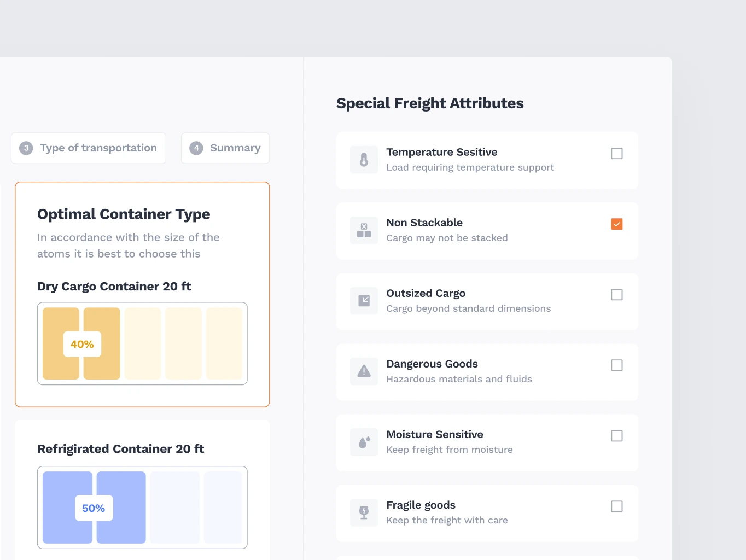746x560 pixels.
Task: Click the step 4 numbered circle badge
Action: coord(196,148)
